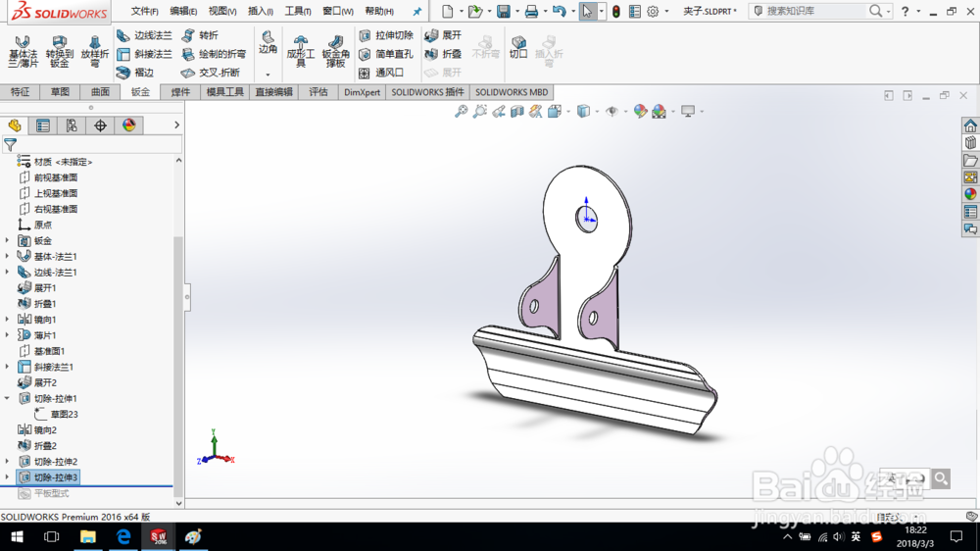The height and width of the screenshot is (551, 980).
Task: Select 前视基准面 in the feature tree
Action: 56,177
